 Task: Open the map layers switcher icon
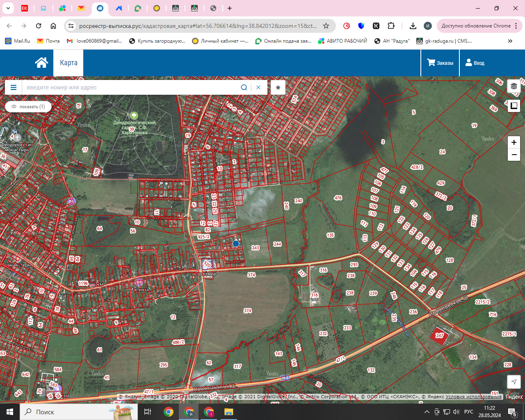click(x=514, y=86)
